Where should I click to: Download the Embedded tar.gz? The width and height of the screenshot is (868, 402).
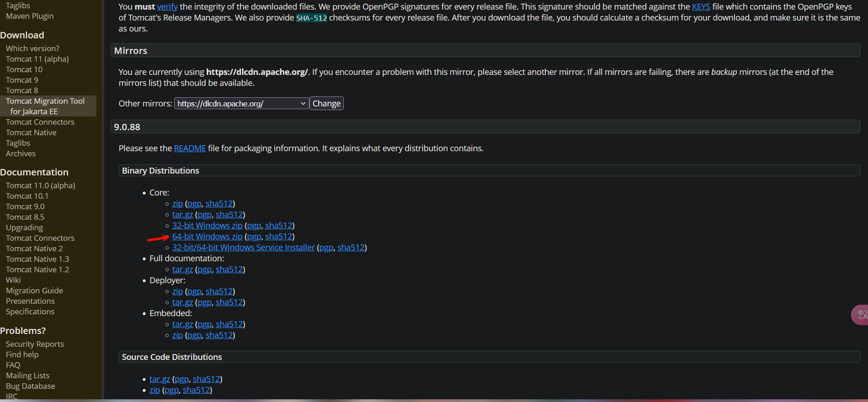click(182, 324)
